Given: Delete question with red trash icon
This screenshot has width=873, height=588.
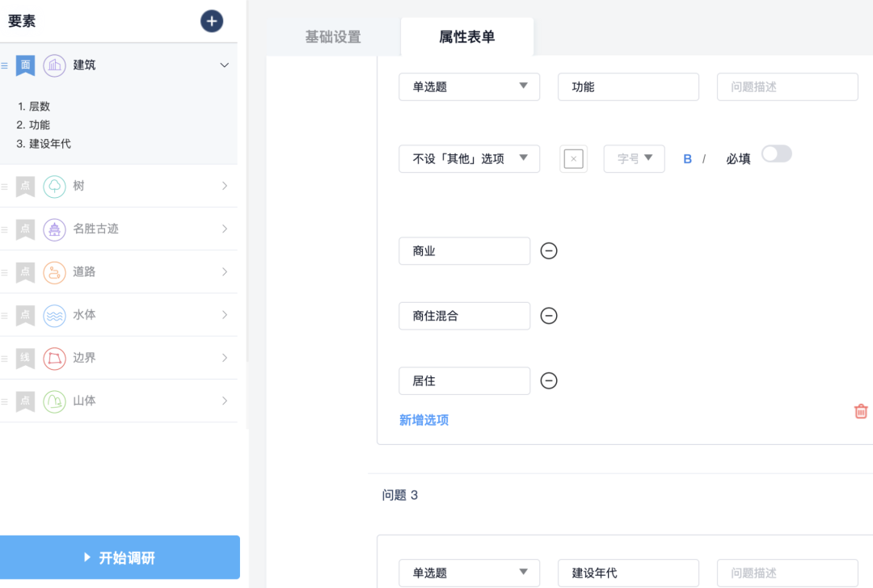Looking at the screenshot, I should click(861, 411).
